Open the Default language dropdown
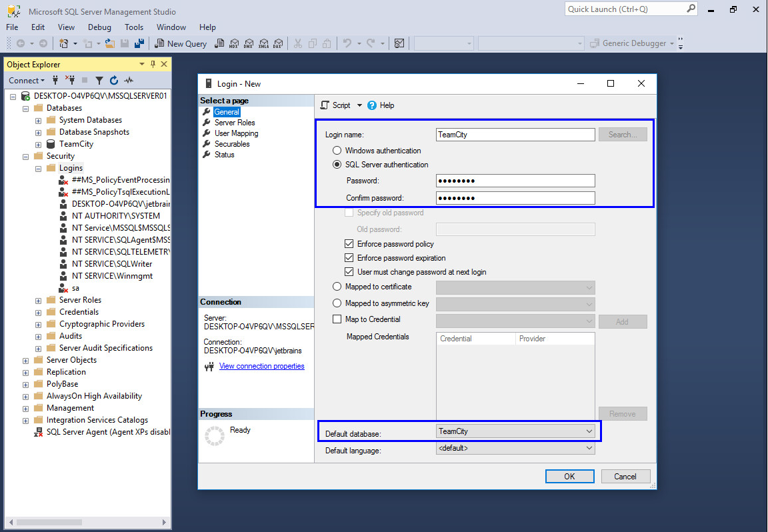This screenshot has width=768, height=532. [x=589, y=449]
